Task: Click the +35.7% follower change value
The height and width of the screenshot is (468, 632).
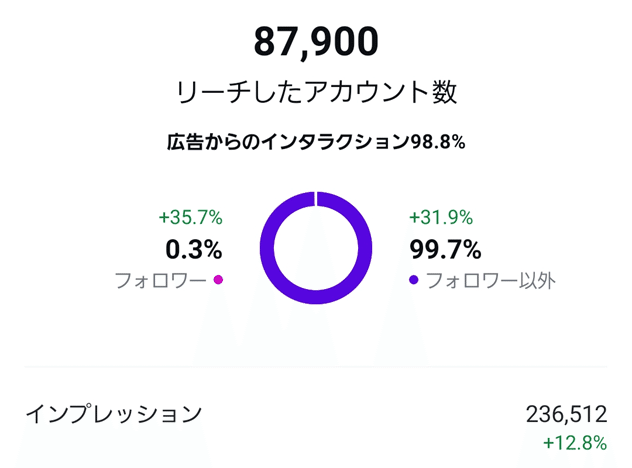Action: (x=190, y=217)
